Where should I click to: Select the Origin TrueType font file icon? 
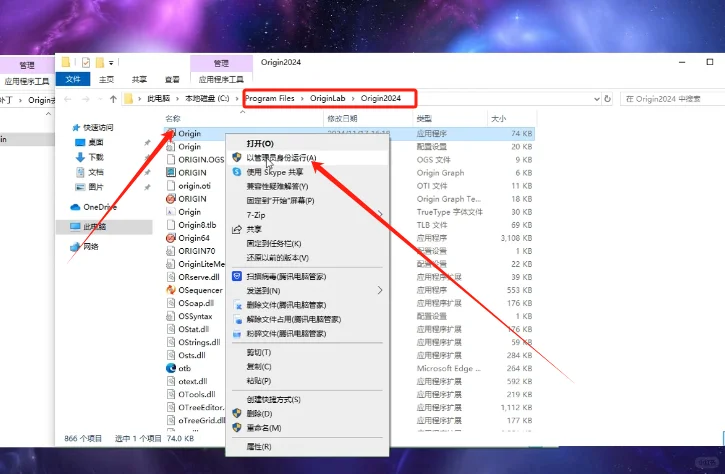click(171, 212)
